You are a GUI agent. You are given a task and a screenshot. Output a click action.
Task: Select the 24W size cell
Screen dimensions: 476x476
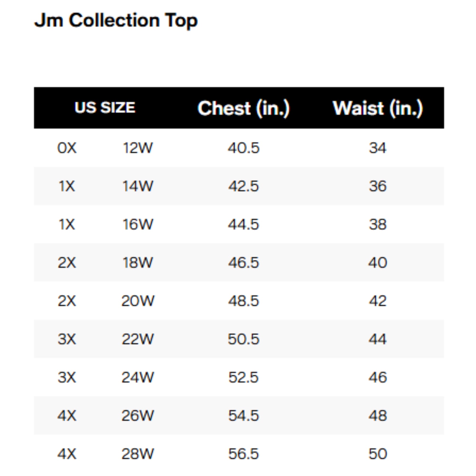(x=138, y=377)
